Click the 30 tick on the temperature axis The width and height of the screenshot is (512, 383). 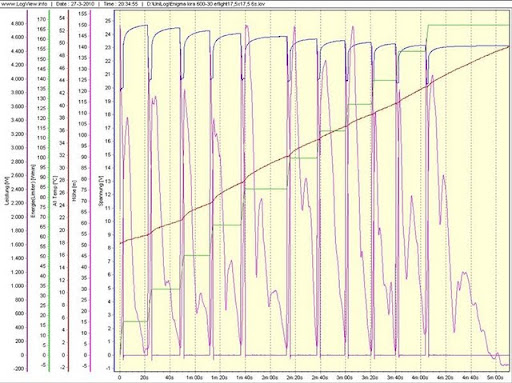(x=62, y=168)
